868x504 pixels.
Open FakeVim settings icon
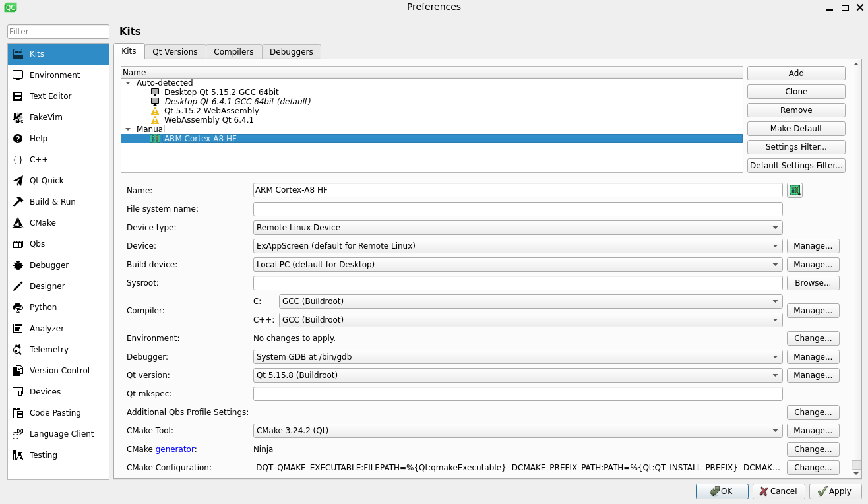click(x=18, y=117)
